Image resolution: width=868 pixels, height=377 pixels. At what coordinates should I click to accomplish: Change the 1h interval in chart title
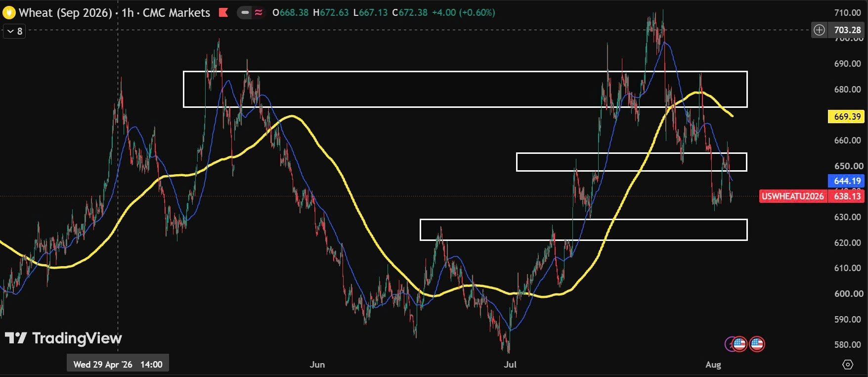click(x=128, y=13)
